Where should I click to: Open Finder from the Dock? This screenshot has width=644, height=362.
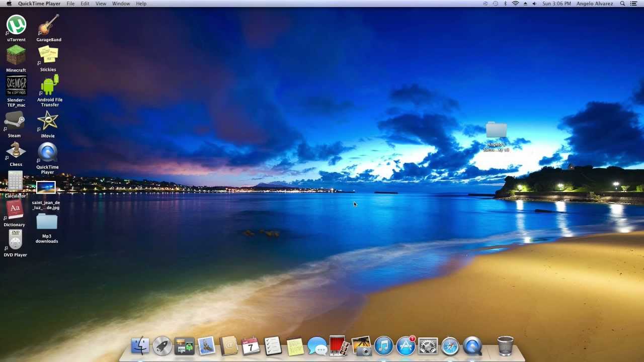point(140,346)
